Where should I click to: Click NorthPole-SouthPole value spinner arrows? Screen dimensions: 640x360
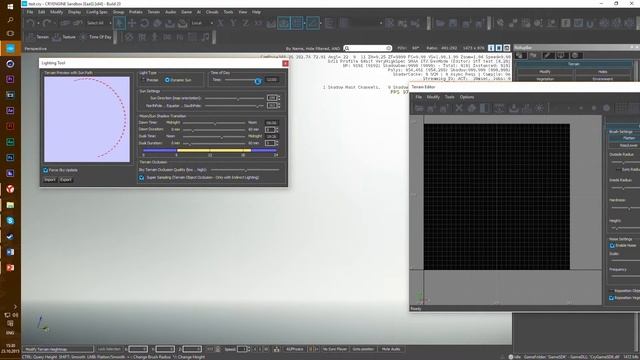[x=279, y=106]
